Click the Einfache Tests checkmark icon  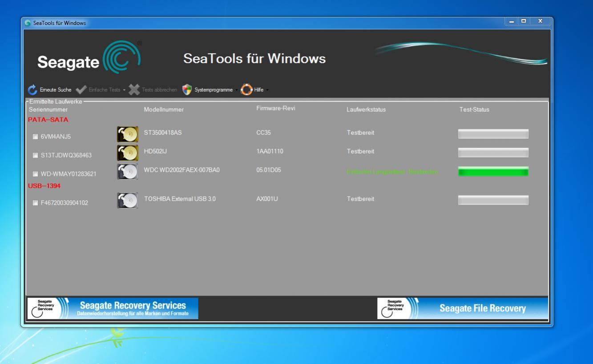tap(81, 89)
